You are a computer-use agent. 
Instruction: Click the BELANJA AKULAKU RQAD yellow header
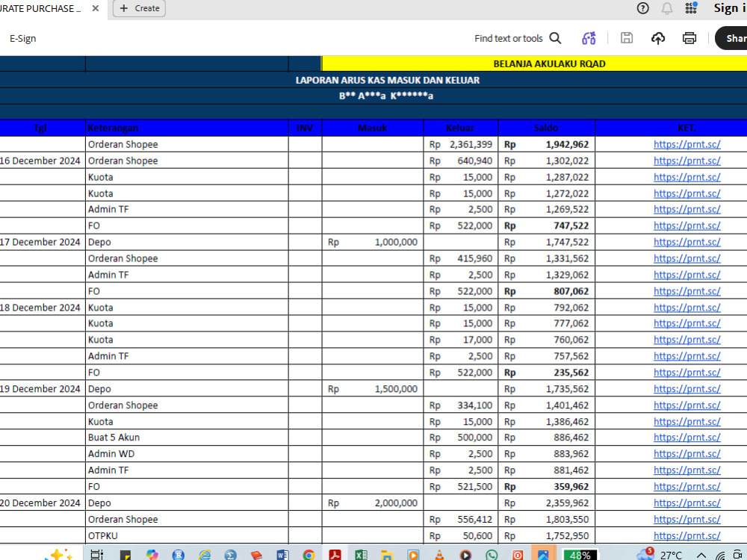click(x=535, y=63)
